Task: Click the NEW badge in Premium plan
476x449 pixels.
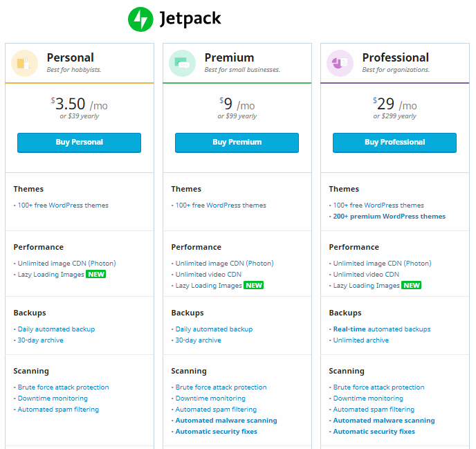Action: (x=253, y=285)
